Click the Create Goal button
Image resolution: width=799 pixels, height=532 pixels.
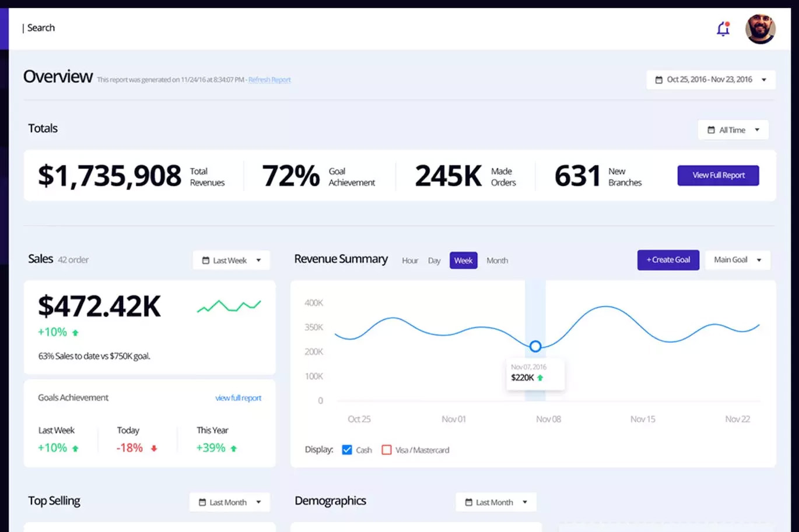(668, 260)
